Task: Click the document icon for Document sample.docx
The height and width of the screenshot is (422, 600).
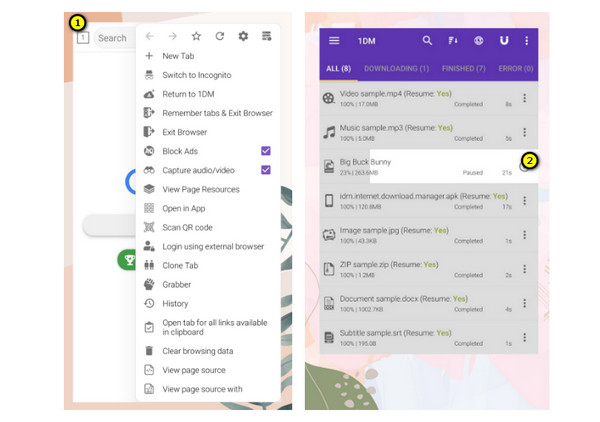Action: click(329, 303)
